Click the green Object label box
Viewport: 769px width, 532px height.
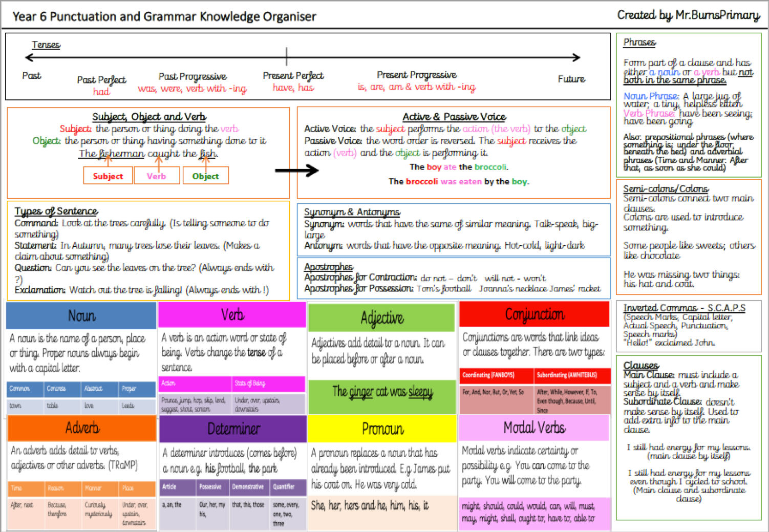pyautogui.click(x=205, y=176)
